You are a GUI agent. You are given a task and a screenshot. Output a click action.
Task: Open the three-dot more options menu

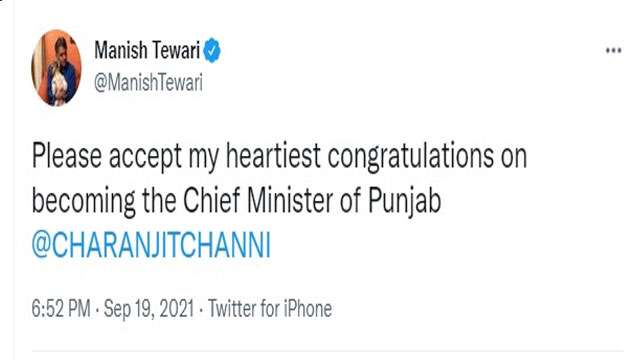click(x=613, y=51)
